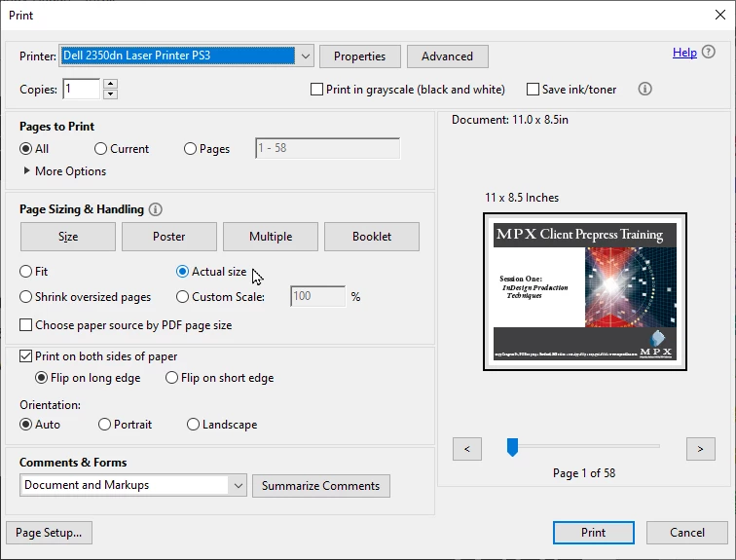Select the Pages range radio button
The image size is (736, 560).
(x=190, y=149)
